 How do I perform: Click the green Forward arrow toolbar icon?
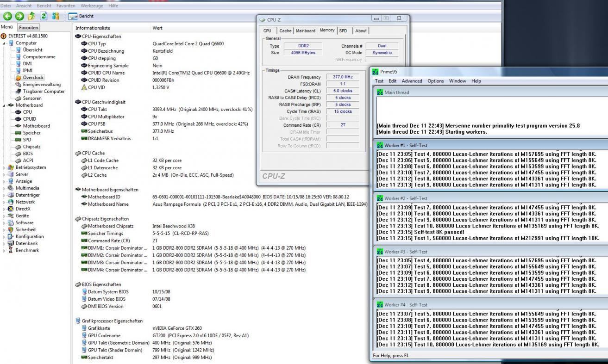[19, 16]
